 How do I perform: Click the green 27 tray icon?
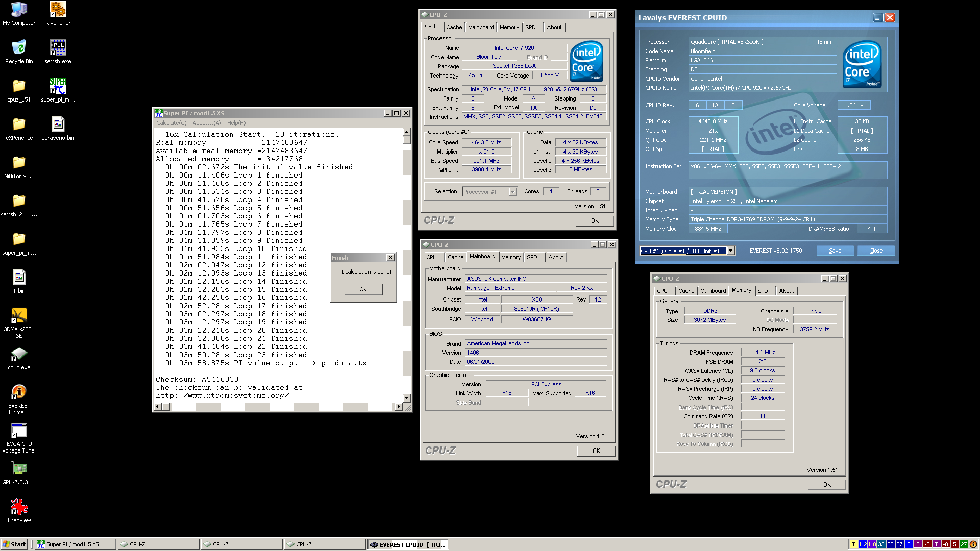[964, 544]
